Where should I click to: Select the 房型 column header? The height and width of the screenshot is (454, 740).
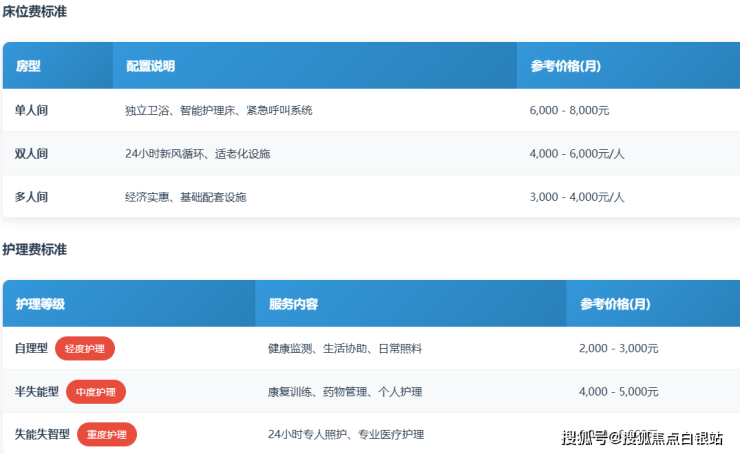coord(29,66)
